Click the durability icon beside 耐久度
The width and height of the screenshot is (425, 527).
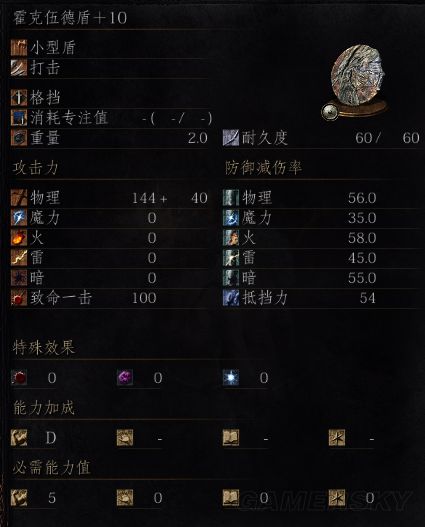click(231, 138)
